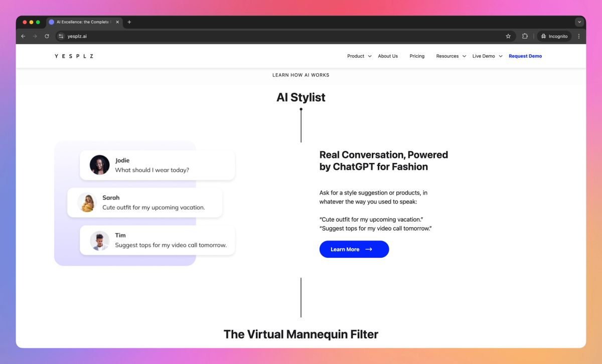Bookmark this page with the star icon
This screenshot has height=364, width=602.
(508, 36)
